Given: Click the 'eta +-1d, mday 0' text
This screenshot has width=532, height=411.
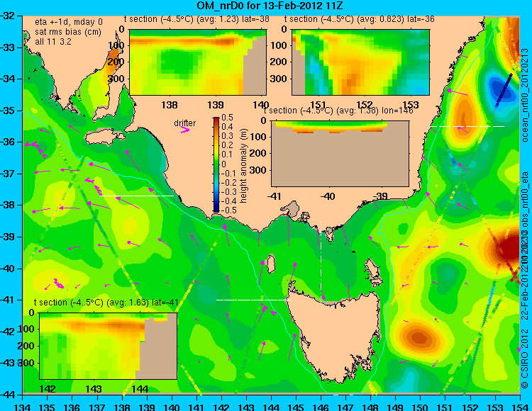Looking at the screenshot, I should tap(69, 22).
